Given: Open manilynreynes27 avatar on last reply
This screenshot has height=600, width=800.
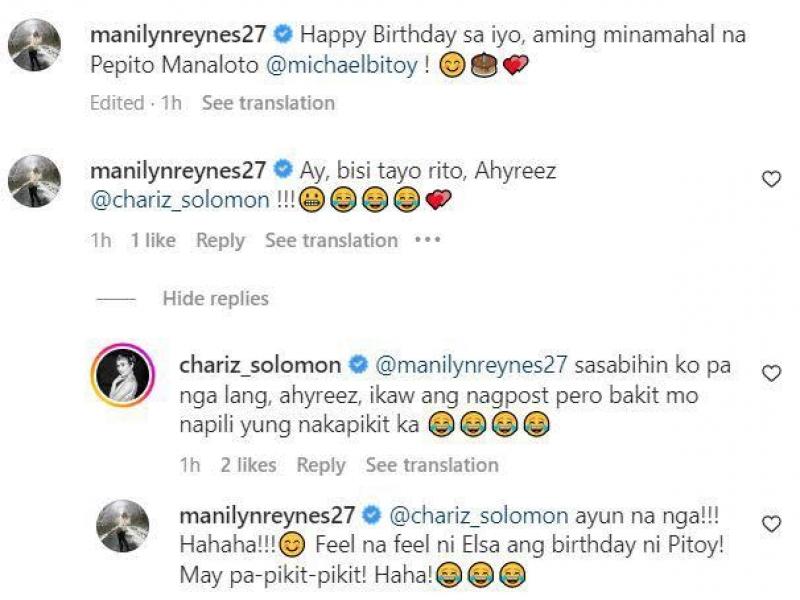Looking at the screenshot, I should [x=122, y=526].
